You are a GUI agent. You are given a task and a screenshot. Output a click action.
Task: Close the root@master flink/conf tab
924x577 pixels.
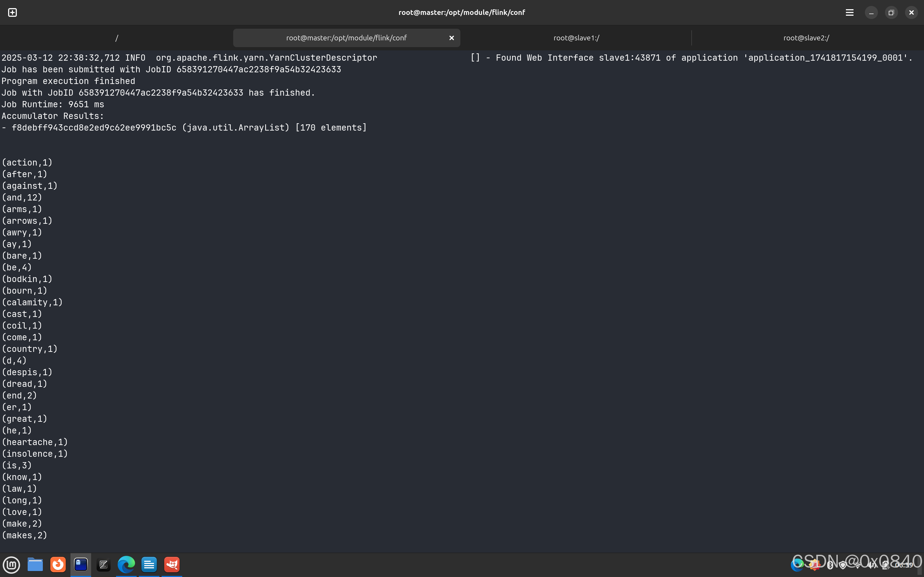point(451,38)
